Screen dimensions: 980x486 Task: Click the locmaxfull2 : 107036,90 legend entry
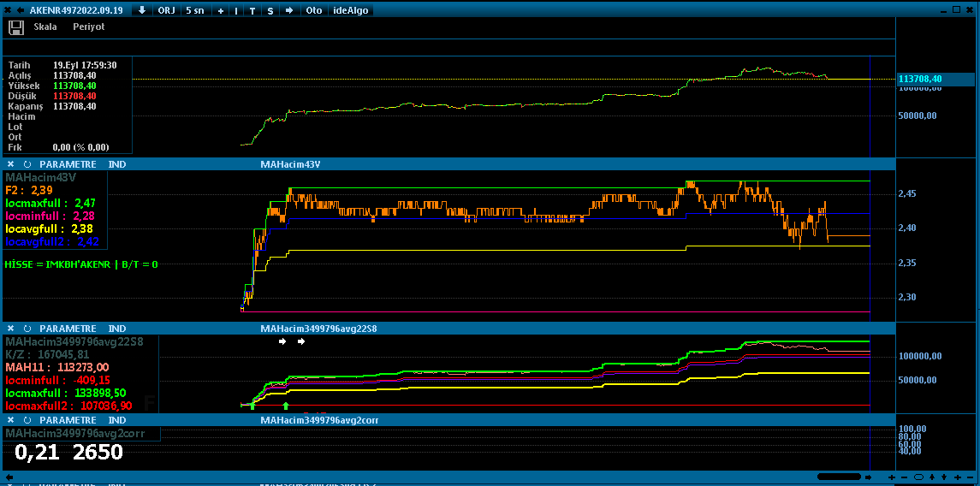[x=68, y=406]
